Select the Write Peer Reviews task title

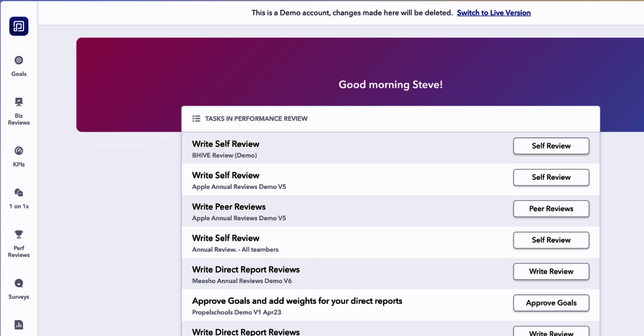(x=229, y=207)
